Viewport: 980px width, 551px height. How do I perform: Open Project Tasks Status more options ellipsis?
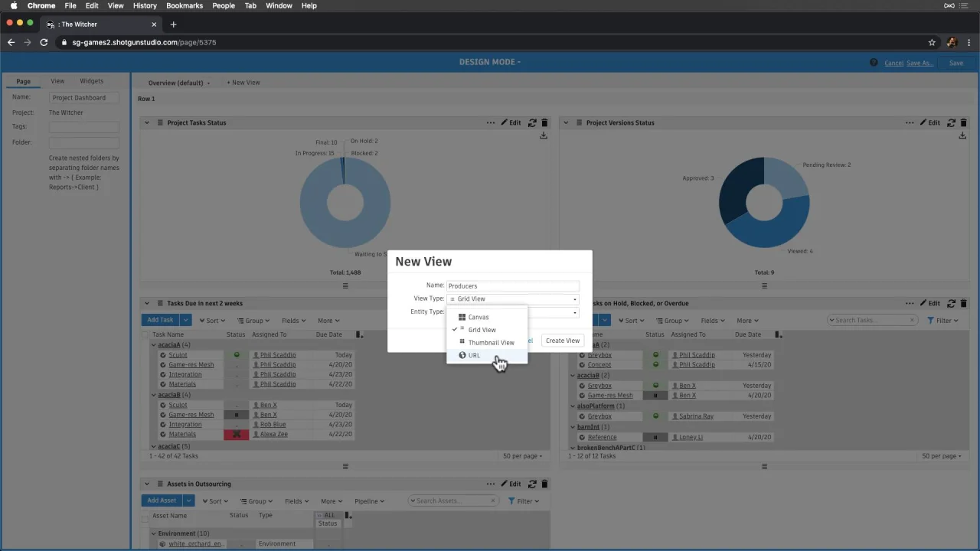491,122
